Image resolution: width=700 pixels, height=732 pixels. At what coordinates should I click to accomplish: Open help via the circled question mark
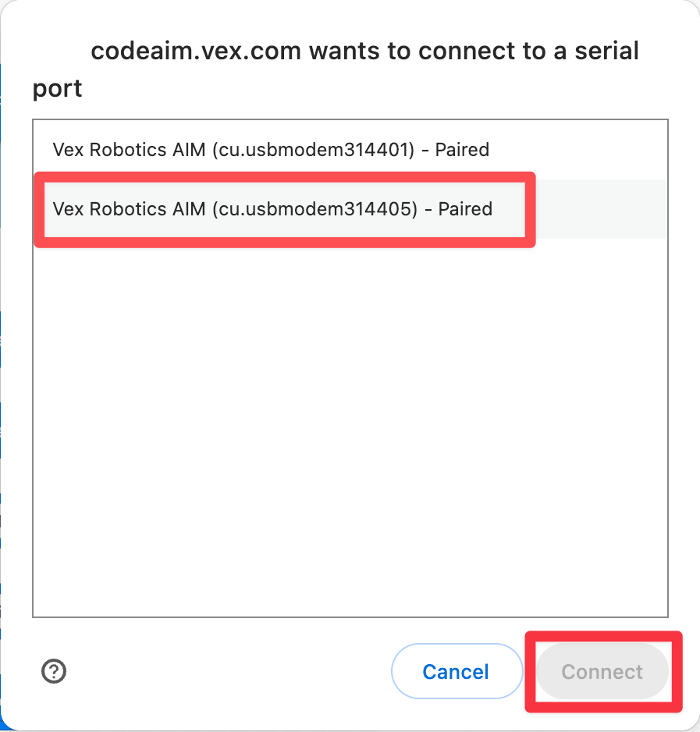pos(53,671)
